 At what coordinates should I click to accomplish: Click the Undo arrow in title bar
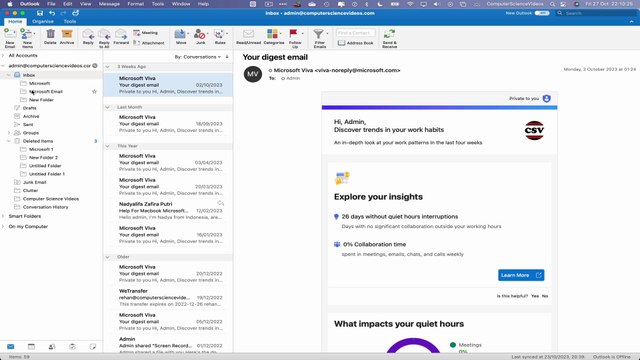pyautogui.click(x=52, y=13)
